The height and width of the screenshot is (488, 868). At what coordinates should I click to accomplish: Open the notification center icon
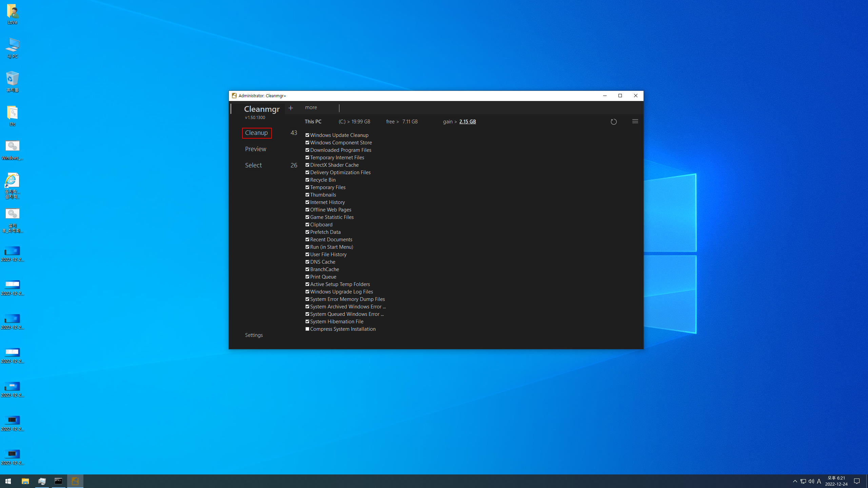(857, 481)
